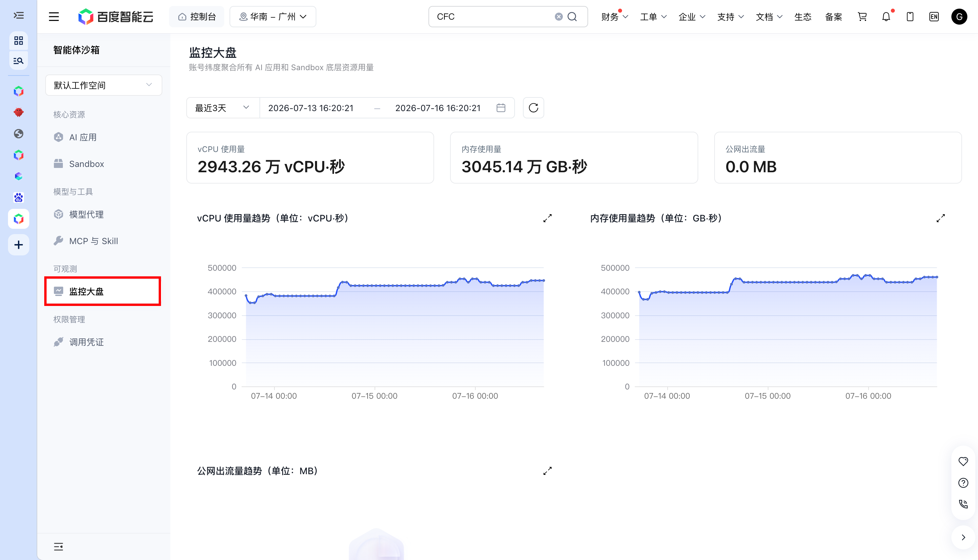978x560 pixels.
Task: Open the shopping cart icon
Action: (x=862, y=17)
